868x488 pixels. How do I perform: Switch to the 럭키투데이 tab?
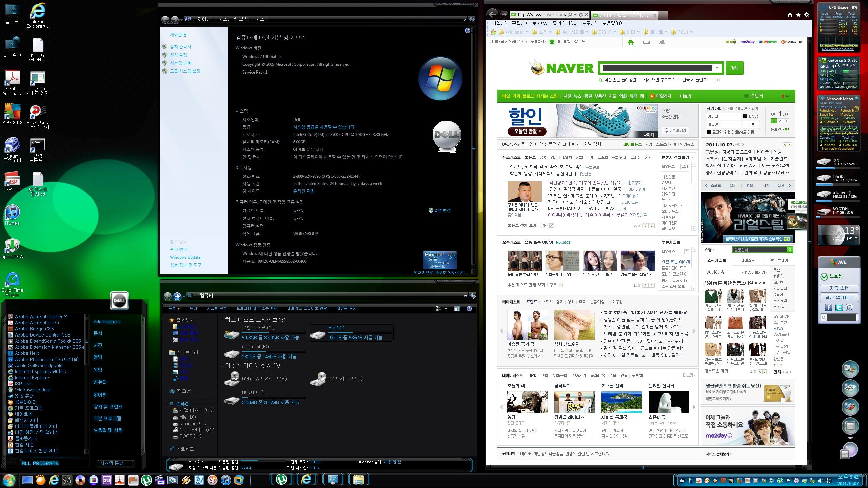[779, 260]
